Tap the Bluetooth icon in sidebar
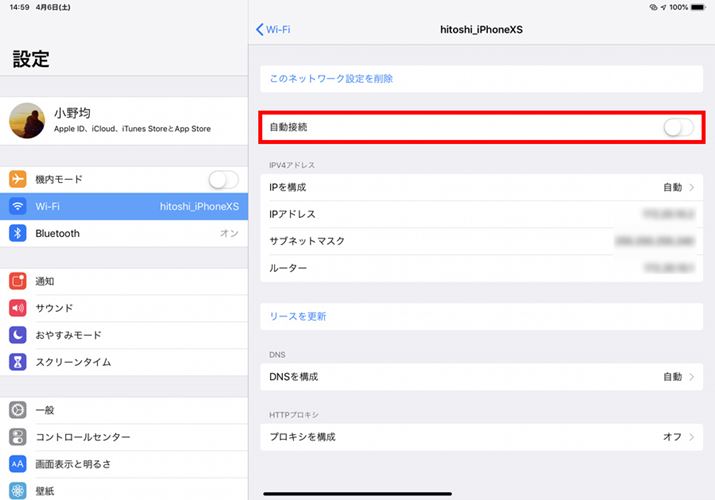Screen dimensions: 715x500 coord(18,233)
